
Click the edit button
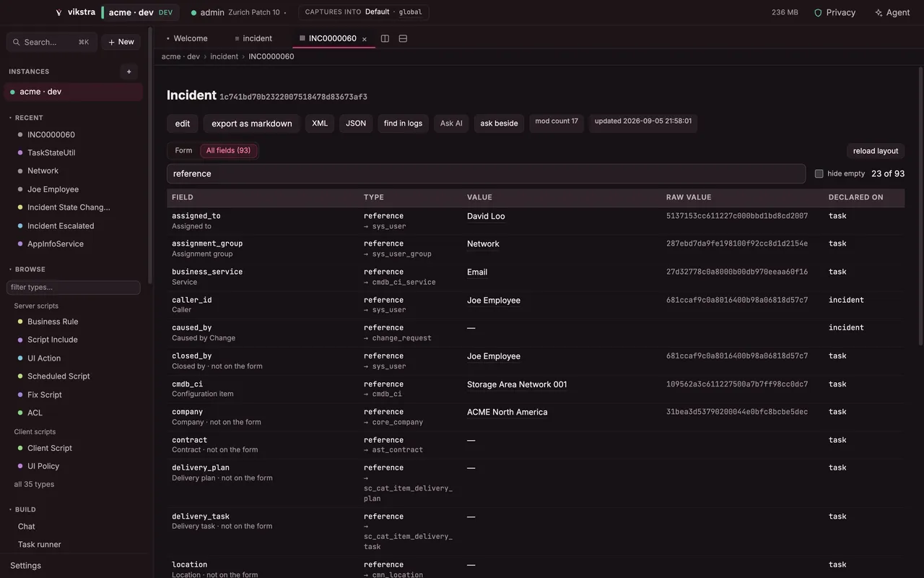pyautogui.click(x=183, y=124)
